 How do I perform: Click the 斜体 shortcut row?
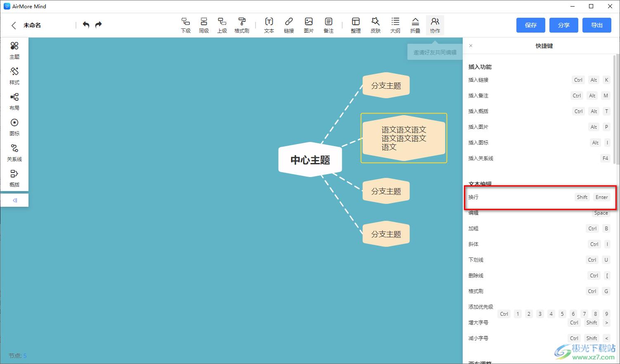pyautogui.click(x=539, y=244)
